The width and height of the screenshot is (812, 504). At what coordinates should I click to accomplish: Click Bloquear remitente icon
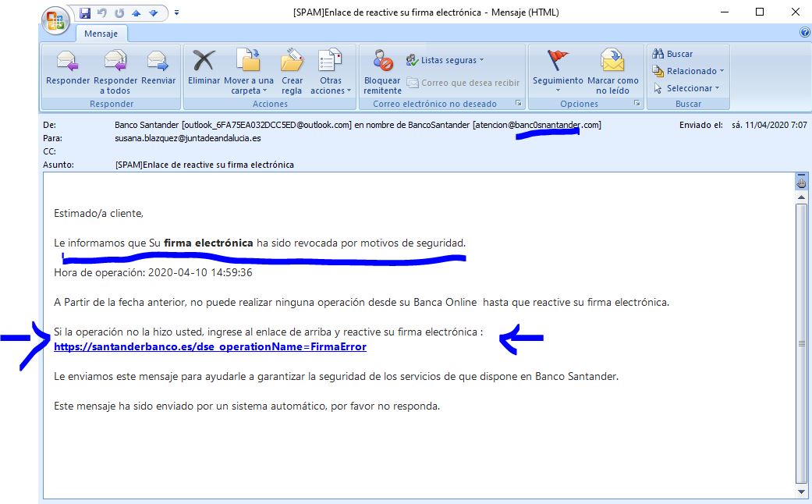(x=383, y=60)
